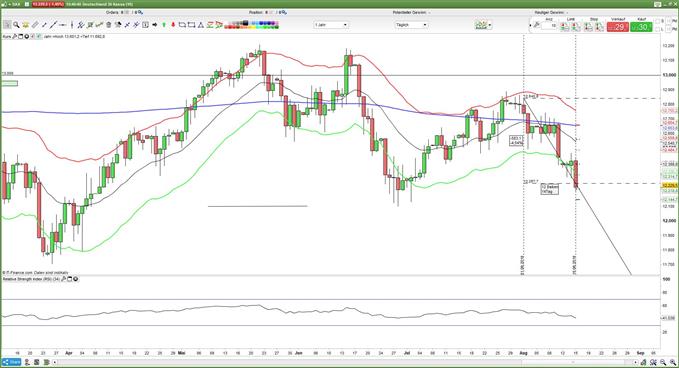Image resolution: width=679 pixels, height=368 pixels.
Task: Select the text box annotation tool
Action: point(145,25)
